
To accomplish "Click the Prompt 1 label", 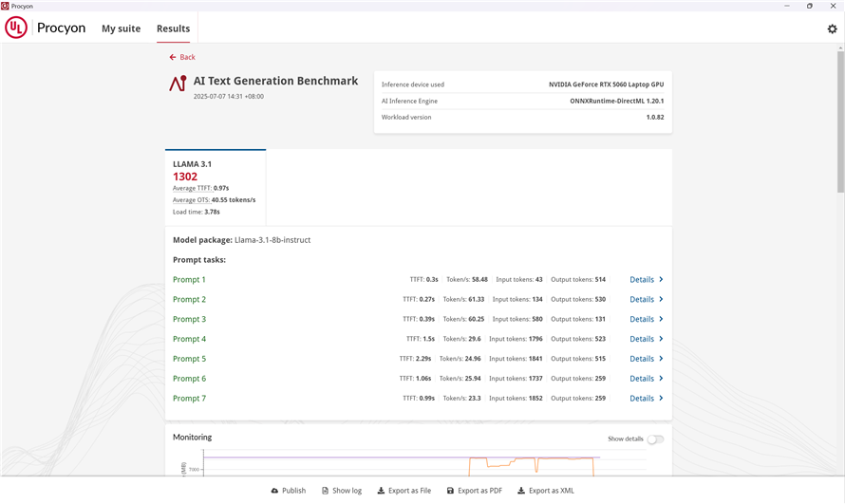I will 189,279.
